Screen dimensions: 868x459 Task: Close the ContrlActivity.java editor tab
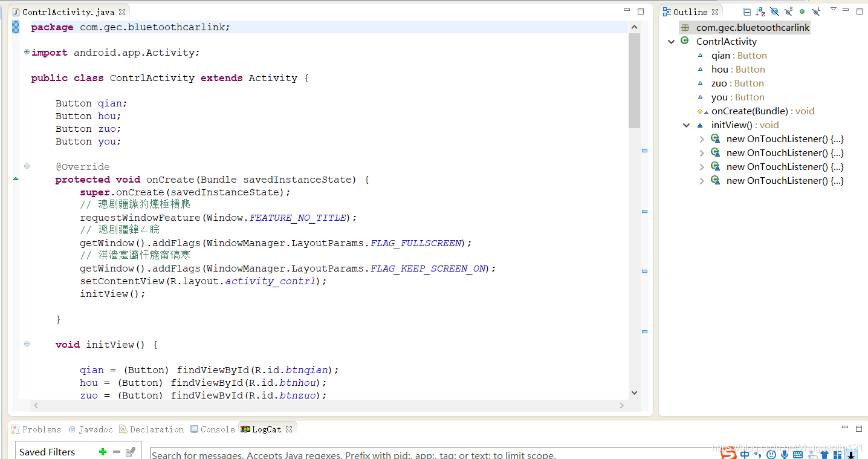[x=122, y=12]
